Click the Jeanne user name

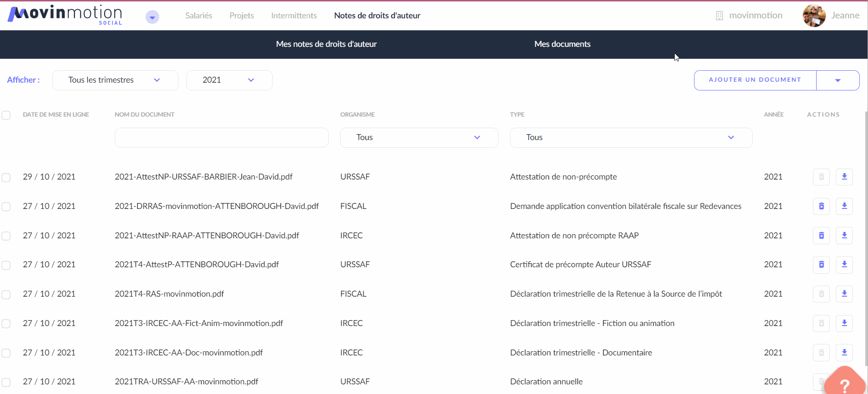846,16
